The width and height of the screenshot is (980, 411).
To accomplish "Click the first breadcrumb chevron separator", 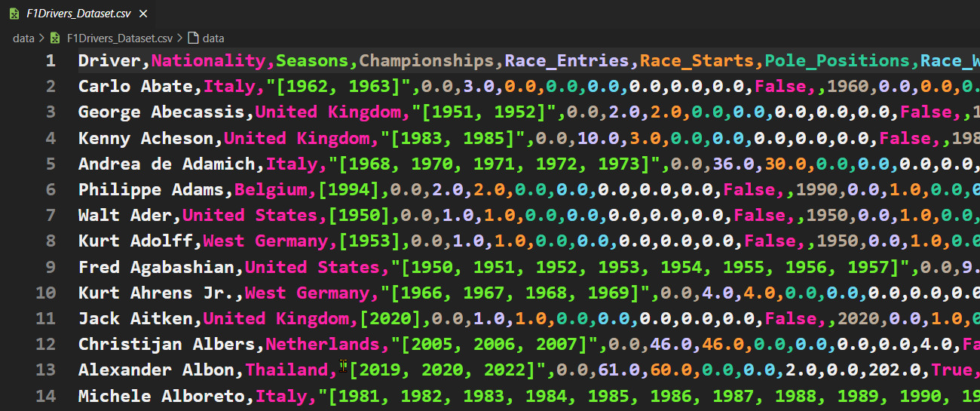I will pos(41,38).
